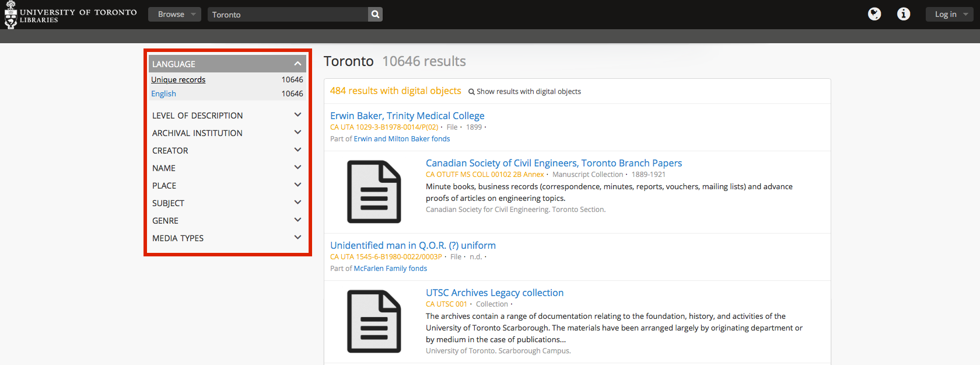This screenshot has width=980, height=365.
Task: Click the 10646 count beside English
Action: [x=292, y=93]
